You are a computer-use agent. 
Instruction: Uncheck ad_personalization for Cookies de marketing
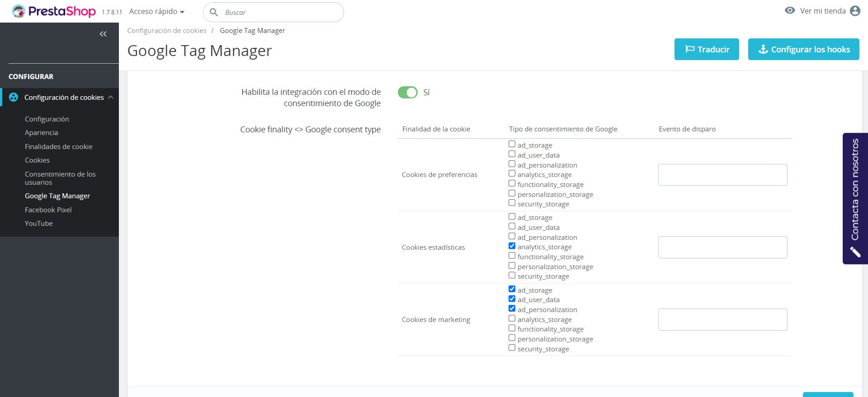[512, 308]
